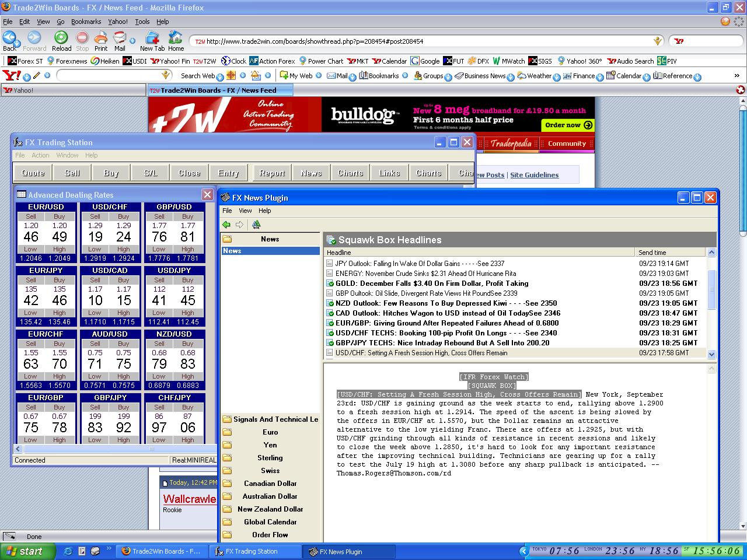Screen dimensions: 747x560
Task: Open the New Zealand Dollar folder
Action: pos(270,509)
